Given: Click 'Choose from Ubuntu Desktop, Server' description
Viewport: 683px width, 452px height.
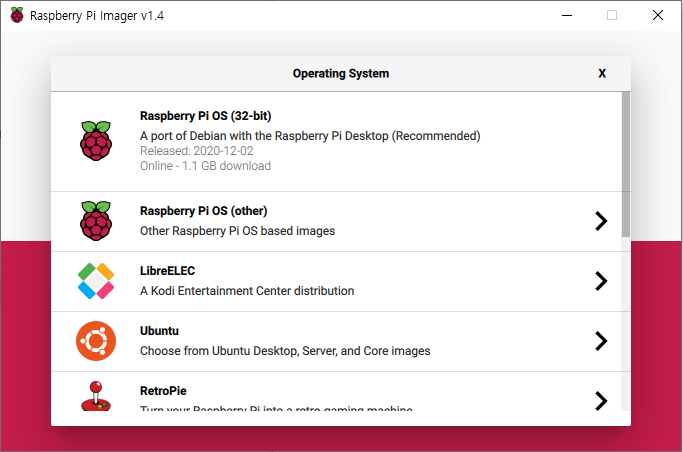Looking at the screenshot, I should tap(285, 351).
